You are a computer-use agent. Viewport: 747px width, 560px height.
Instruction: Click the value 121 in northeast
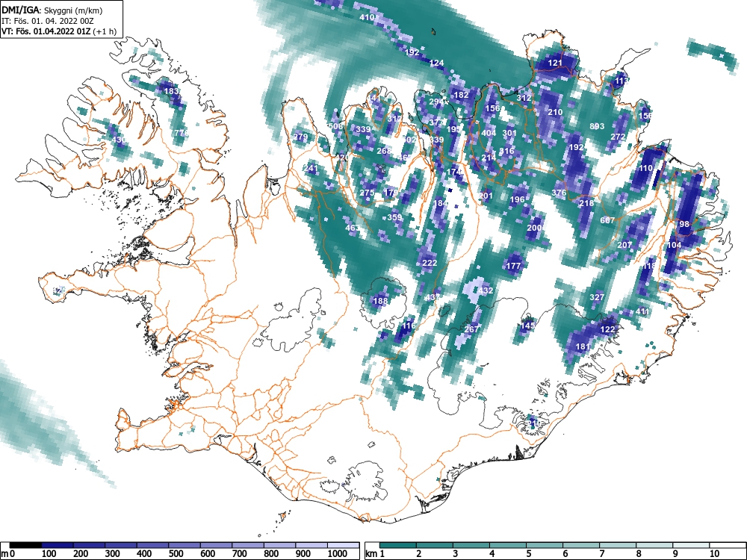555,63
